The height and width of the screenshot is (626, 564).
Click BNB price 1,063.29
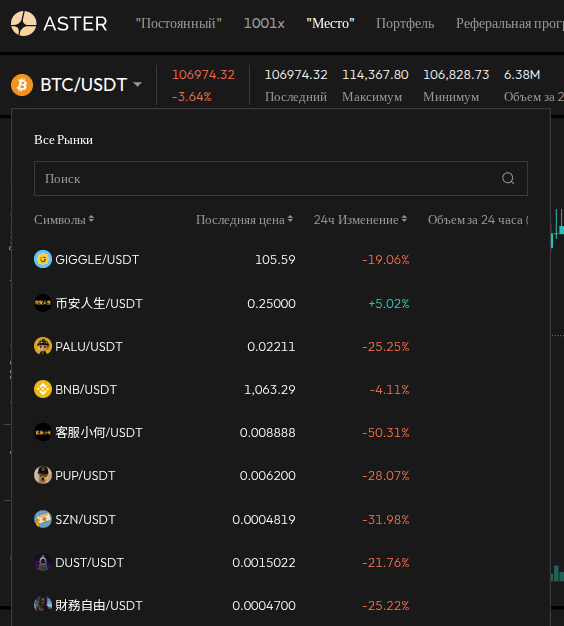tap(270, 390)
